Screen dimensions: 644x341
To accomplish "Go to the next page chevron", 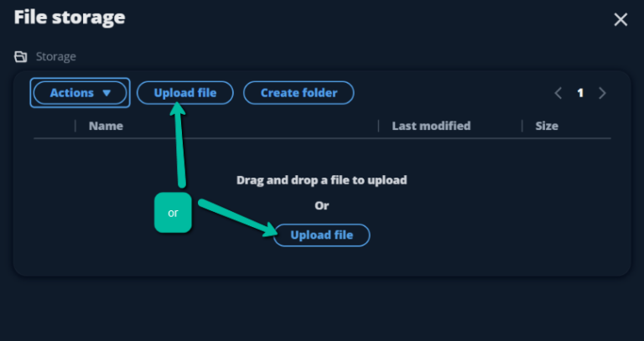I will [x=602, y=93].
